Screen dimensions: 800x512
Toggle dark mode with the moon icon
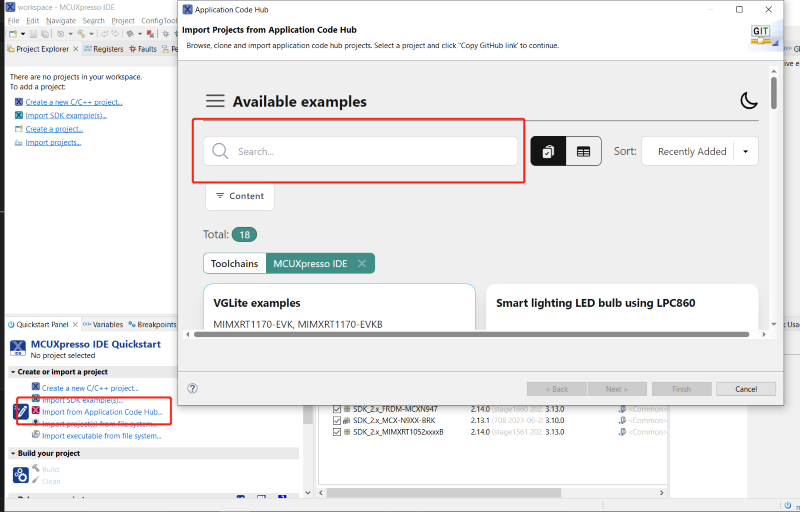(x=748, y=100)
